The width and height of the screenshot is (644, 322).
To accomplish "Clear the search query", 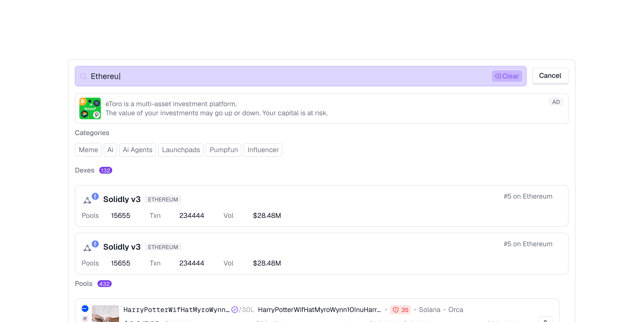I will coord(507,76).
